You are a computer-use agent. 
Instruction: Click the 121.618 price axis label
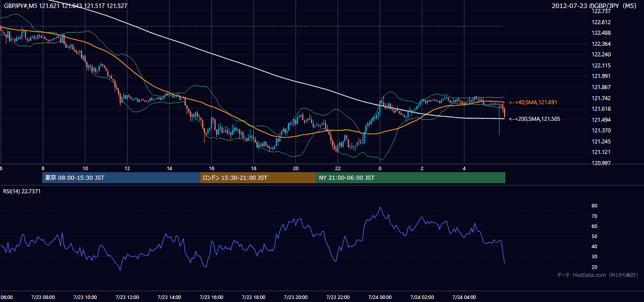[x=601, y=109]
